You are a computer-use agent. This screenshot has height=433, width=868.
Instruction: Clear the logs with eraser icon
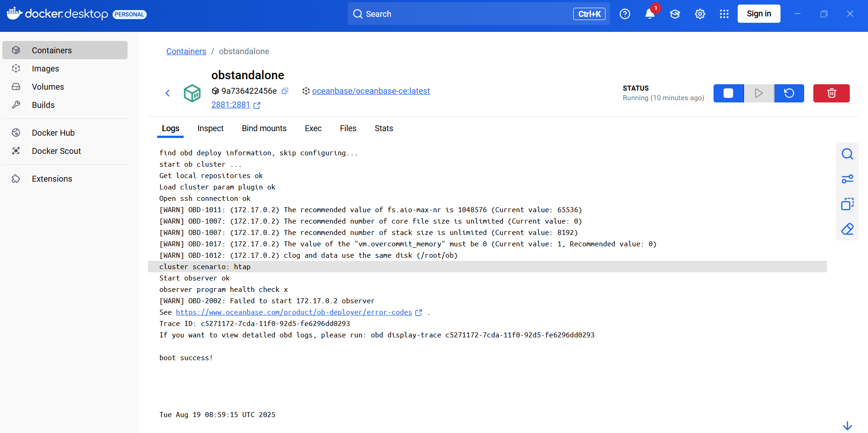coord(847,229)
